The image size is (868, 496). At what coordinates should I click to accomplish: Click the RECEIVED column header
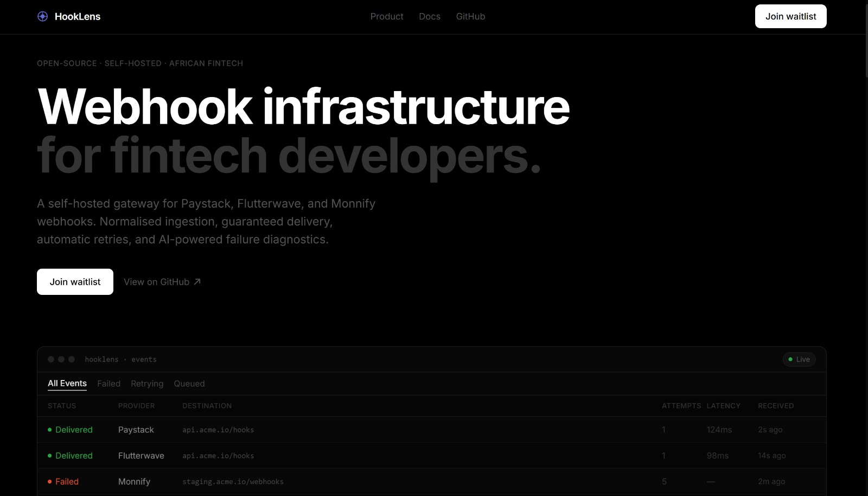tap(776, 405)
